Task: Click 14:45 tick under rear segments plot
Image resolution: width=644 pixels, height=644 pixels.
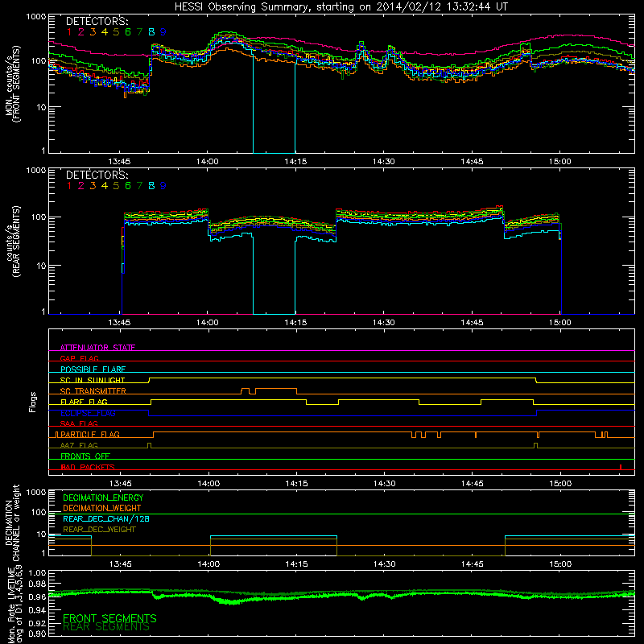Action: (x=472, y=323)
